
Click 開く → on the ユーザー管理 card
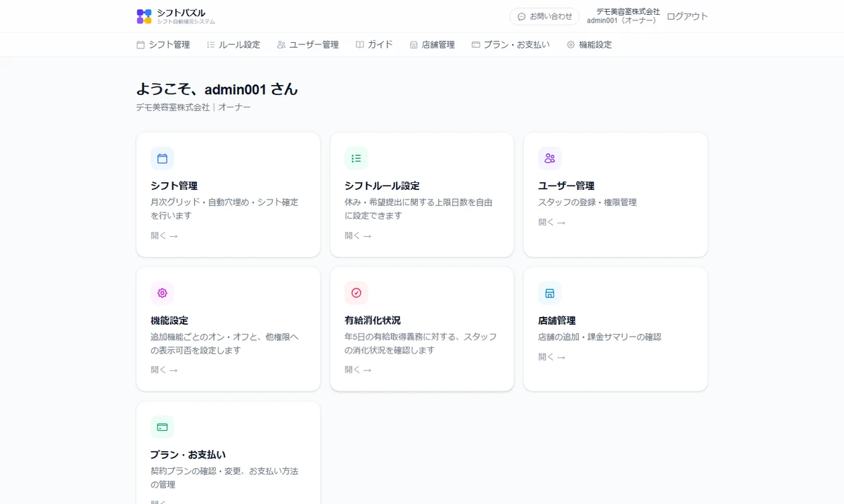click(551, 222)
